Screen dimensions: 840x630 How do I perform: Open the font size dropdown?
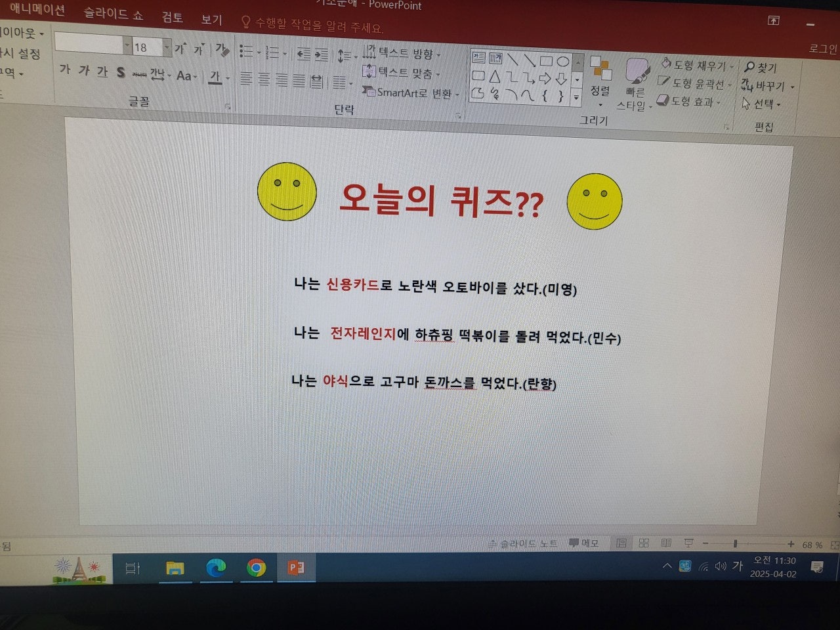[x=166, y=47]
